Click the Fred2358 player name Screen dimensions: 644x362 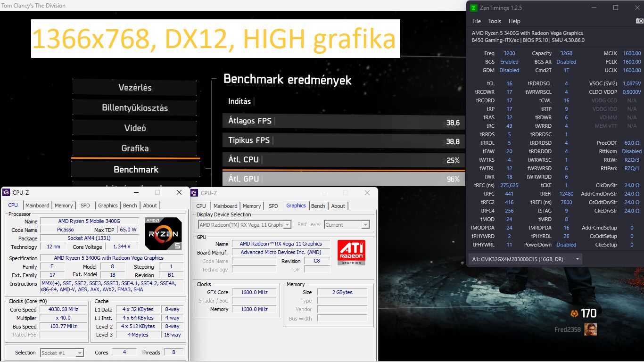tap(568, 329)
